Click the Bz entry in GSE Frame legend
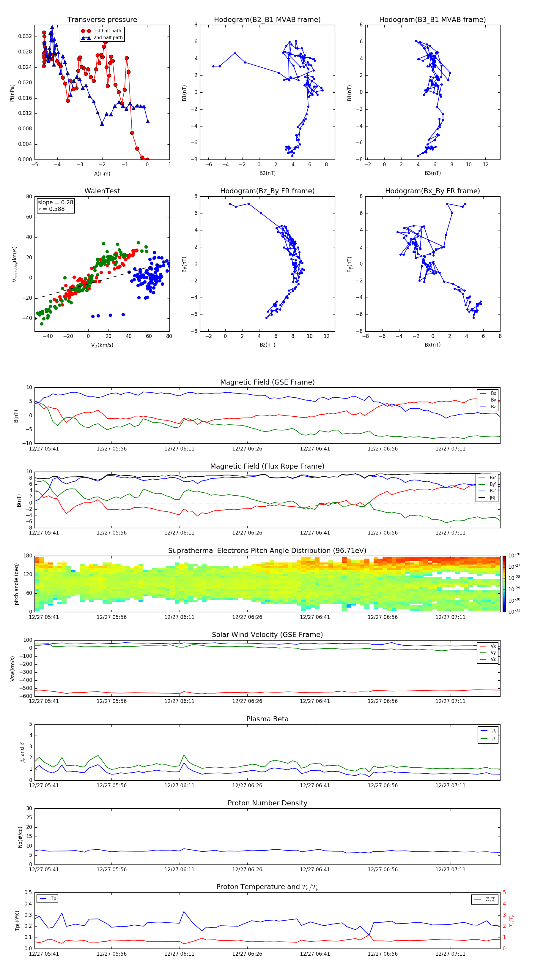Viewport: 535px width, 980px height. pyautogui.click(x=488, y=407)
